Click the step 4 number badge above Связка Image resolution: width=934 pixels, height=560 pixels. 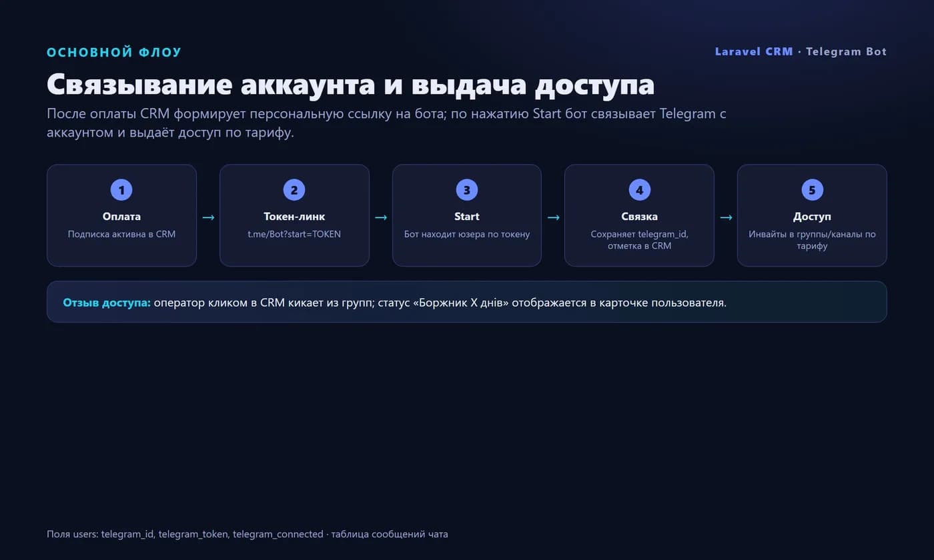[639, 190]
